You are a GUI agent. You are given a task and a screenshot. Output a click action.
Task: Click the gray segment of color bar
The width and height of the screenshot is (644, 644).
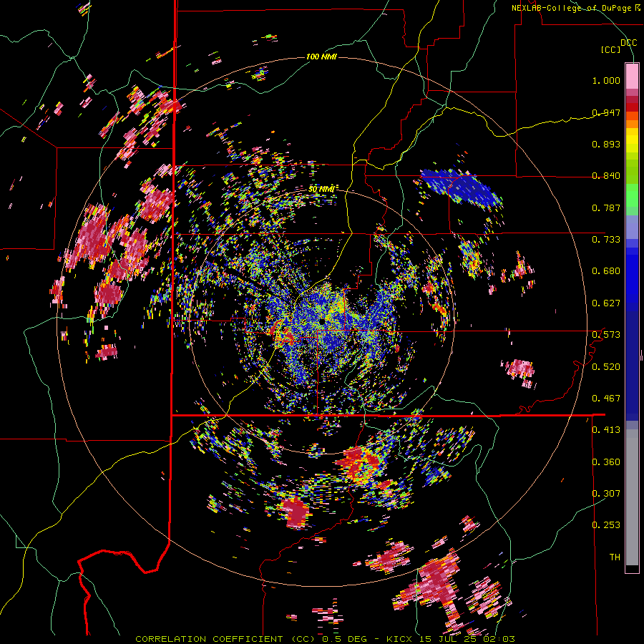click(632, 497)
